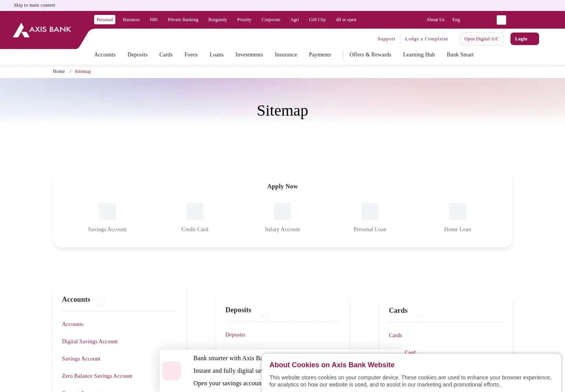The width and height of the screenshot is (565, 392).
Task: Open the Personal Loan tile under Apply Now
Action: (370, 218)
